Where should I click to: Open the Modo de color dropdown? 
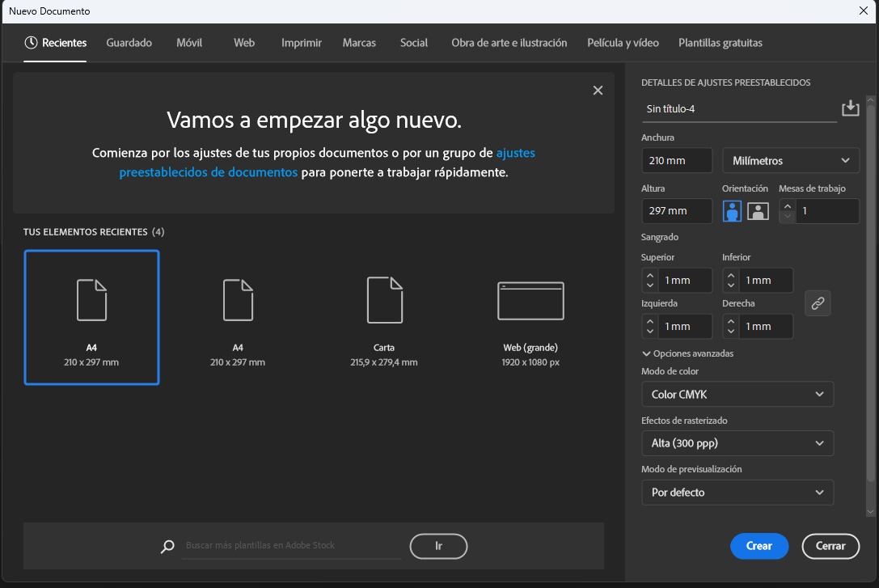[737, 395]
